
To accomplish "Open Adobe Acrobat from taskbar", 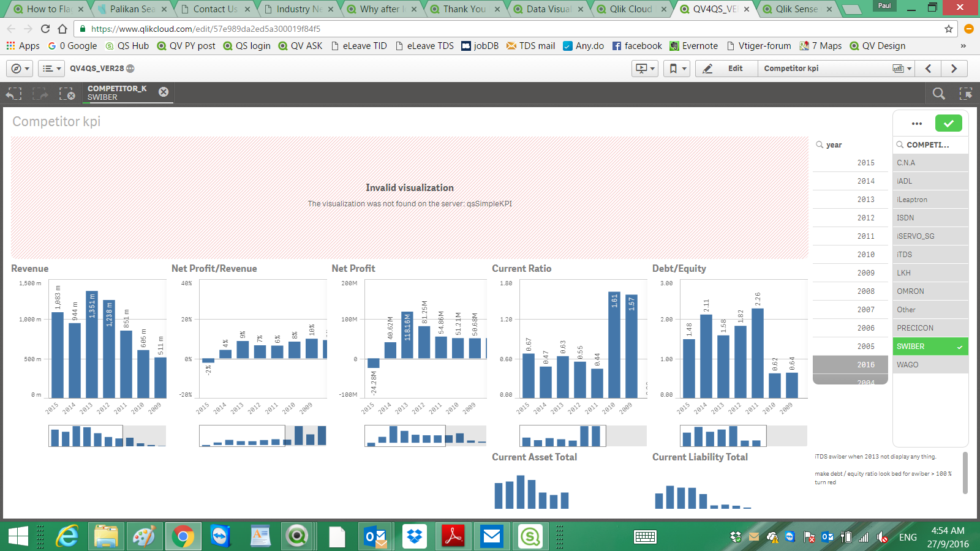I will 453,537.
